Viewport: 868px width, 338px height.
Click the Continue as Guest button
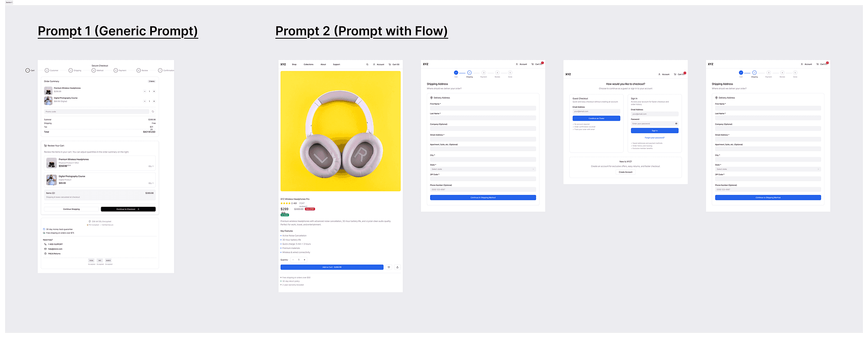click(596, 118)
